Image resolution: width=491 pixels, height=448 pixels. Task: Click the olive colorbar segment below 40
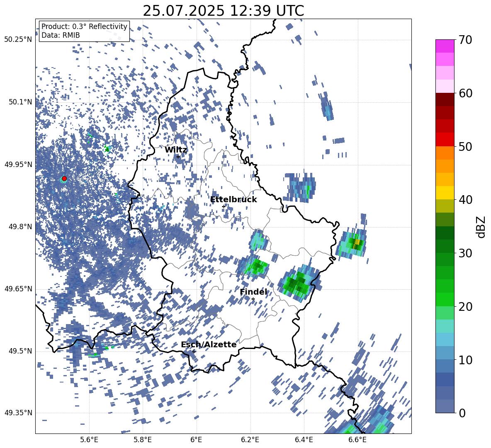(x=445, y=206)
